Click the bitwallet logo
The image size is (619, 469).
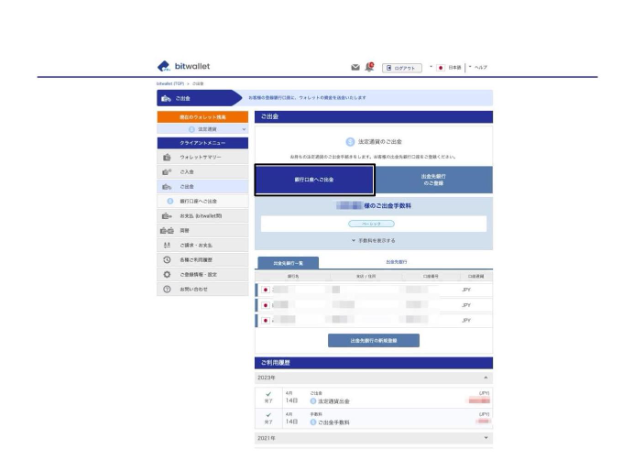184,66
